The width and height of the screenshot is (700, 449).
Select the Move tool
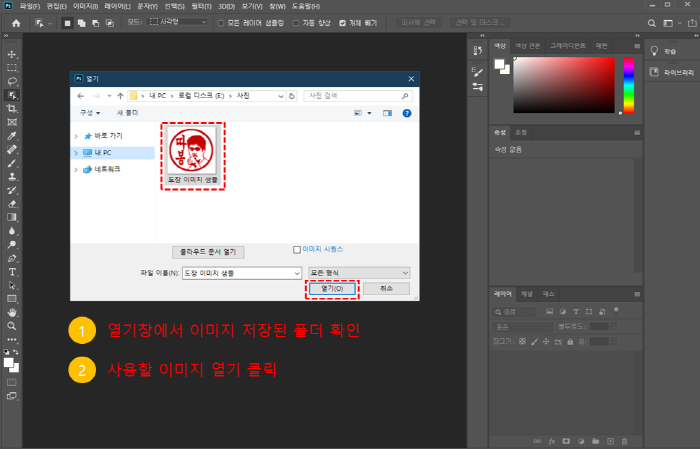point(12,54)
